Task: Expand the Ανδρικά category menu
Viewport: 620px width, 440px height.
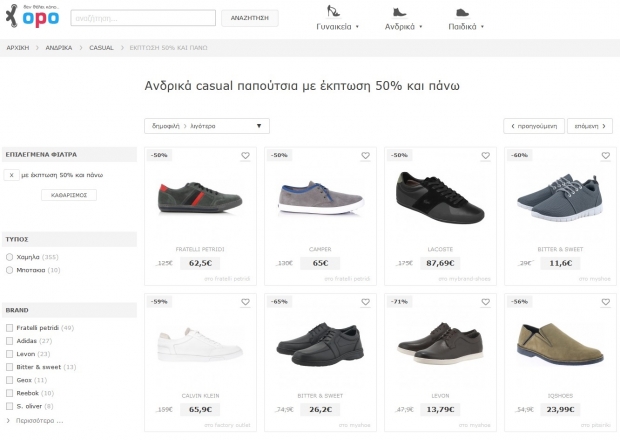Action: tap(403, 26)
